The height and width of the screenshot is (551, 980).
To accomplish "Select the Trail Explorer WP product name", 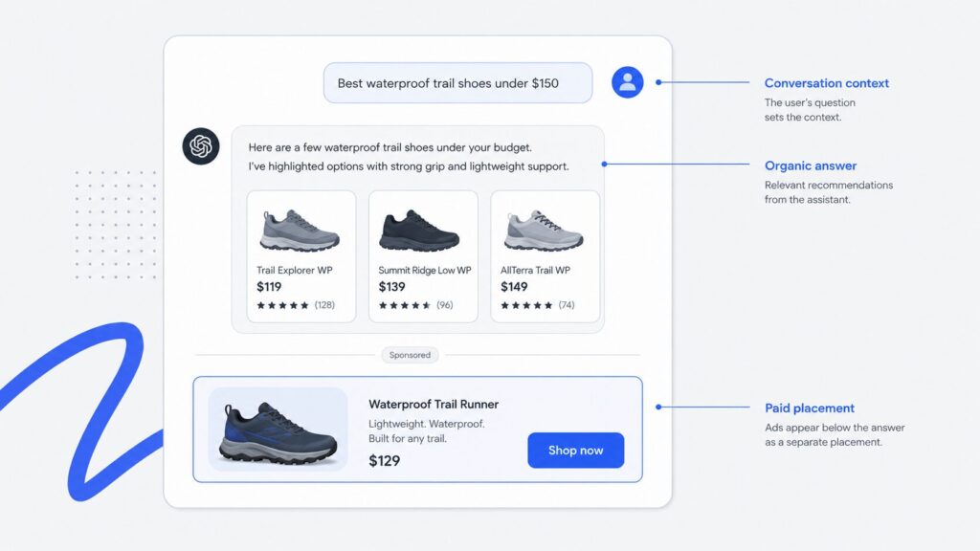I will 295,270.
